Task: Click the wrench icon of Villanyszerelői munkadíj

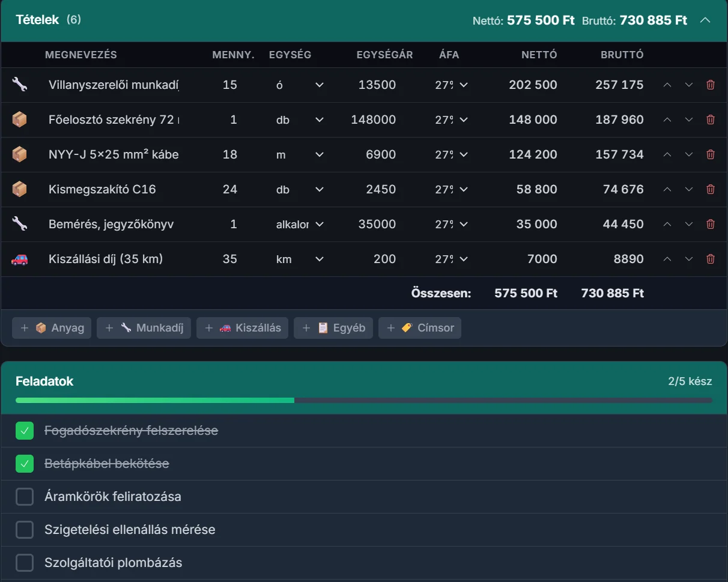Action: (x=20, y=85)
